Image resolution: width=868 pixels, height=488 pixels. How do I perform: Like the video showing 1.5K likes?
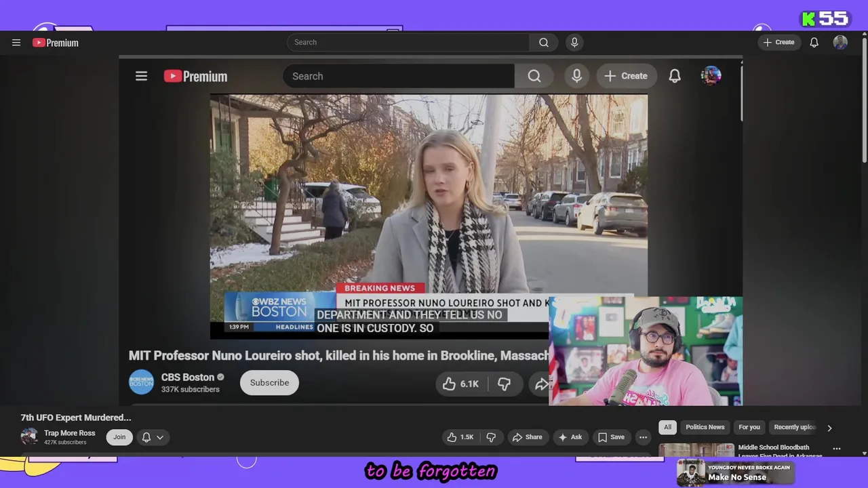[460, 437]
